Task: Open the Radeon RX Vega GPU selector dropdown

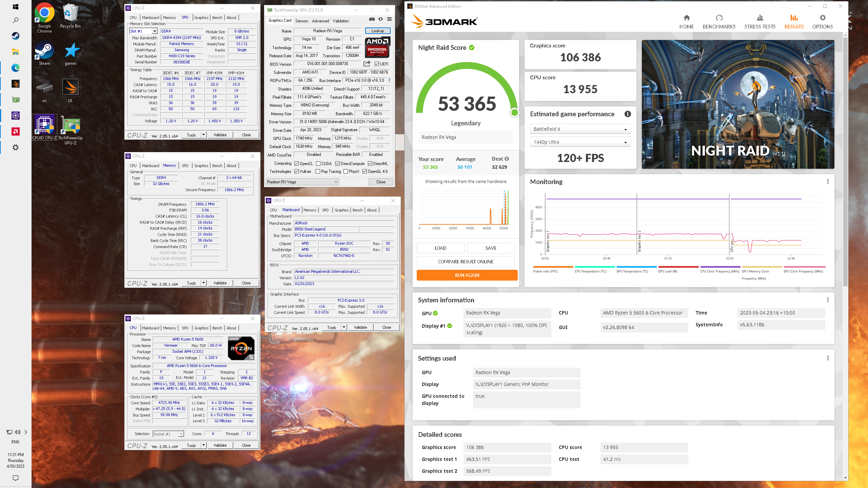Action: pos(302,182)
